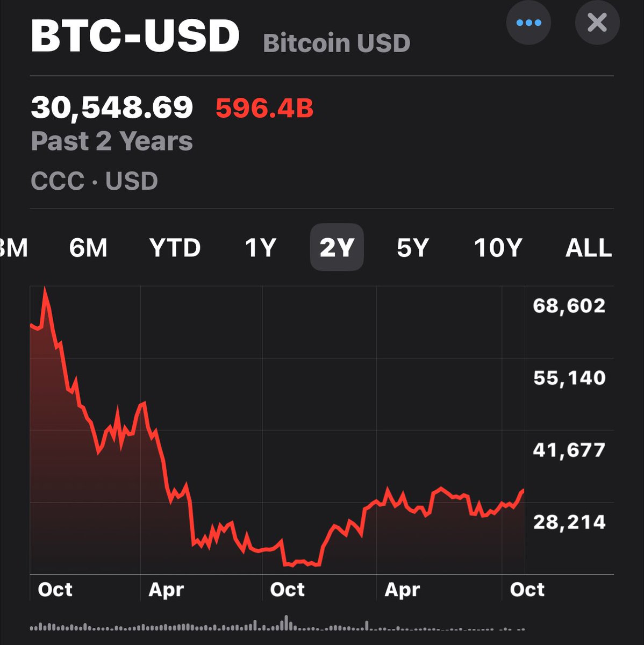Close the BTC-USD detail view
The height and width of the screenshot is (645, 644).
click(x=597, y=23)
